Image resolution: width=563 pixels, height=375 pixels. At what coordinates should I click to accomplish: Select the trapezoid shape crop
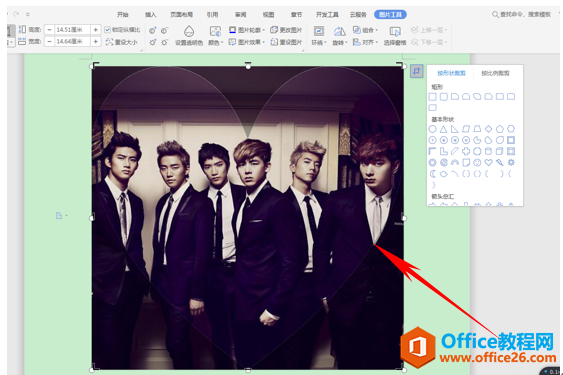coord(477,129)
